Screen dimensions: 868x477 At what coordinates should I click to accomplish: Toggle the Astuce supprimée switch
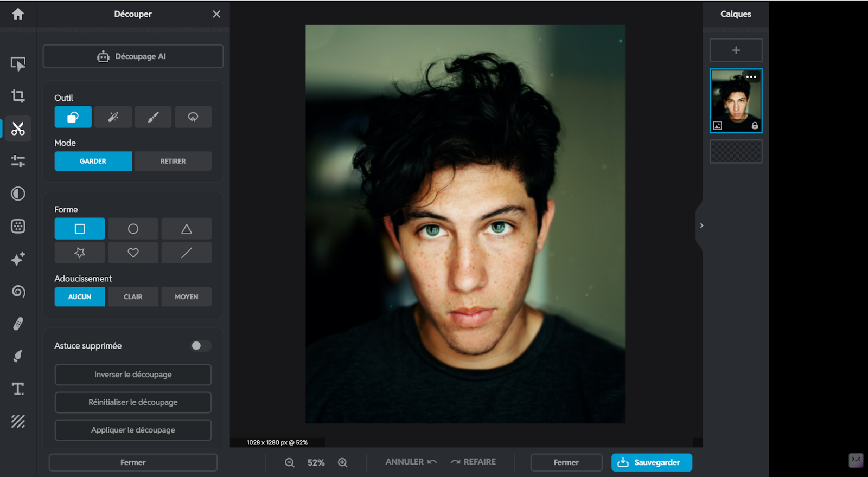pyautogui.click(x=200, y=346)
